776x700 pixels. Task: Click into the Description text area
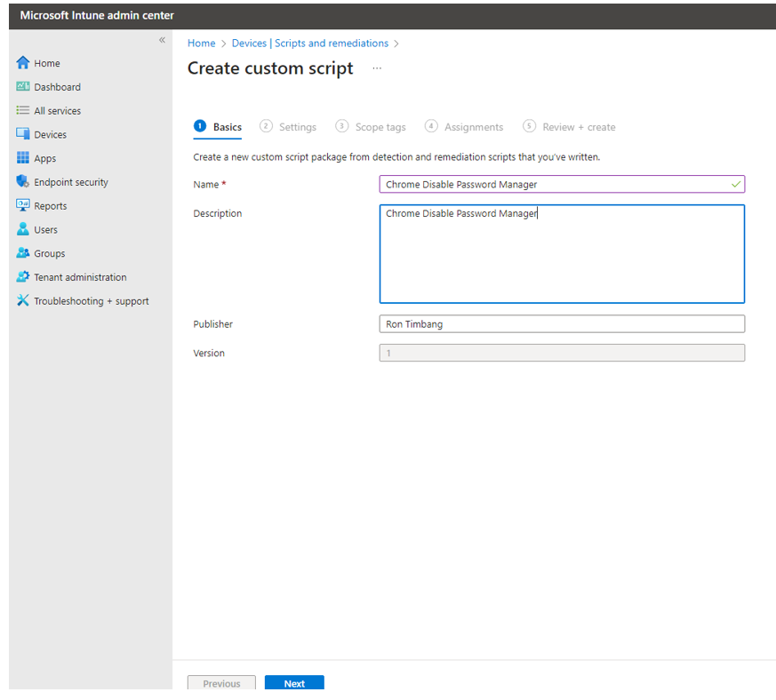[x=562, y=254]
